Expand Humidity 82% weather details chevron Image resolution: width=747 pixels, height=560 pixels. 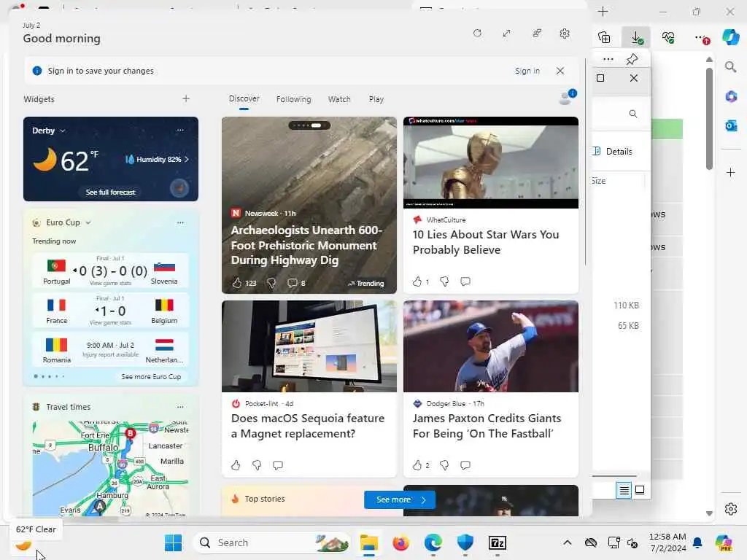pos(186,159)
